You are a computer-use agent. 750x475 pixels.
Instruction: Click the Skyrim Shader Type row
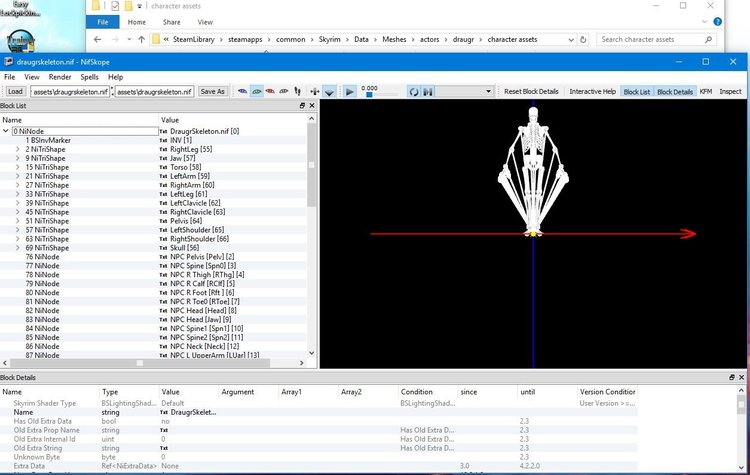click(x=318, y=403)
